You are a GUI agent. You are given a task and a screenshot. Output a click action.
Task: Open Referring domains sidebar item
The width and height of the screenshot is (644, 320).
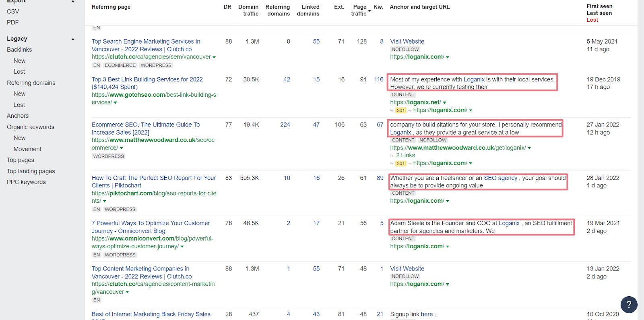(31, 83)
